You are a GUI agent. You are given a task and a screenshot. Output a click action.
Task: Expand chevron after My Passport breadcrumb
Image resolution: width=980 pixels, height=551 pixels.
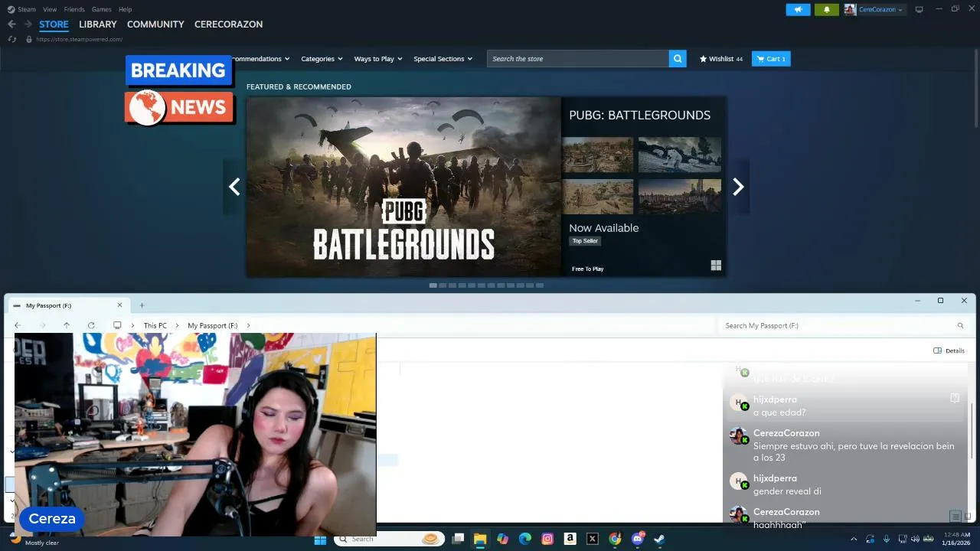[x=248, y=325]
